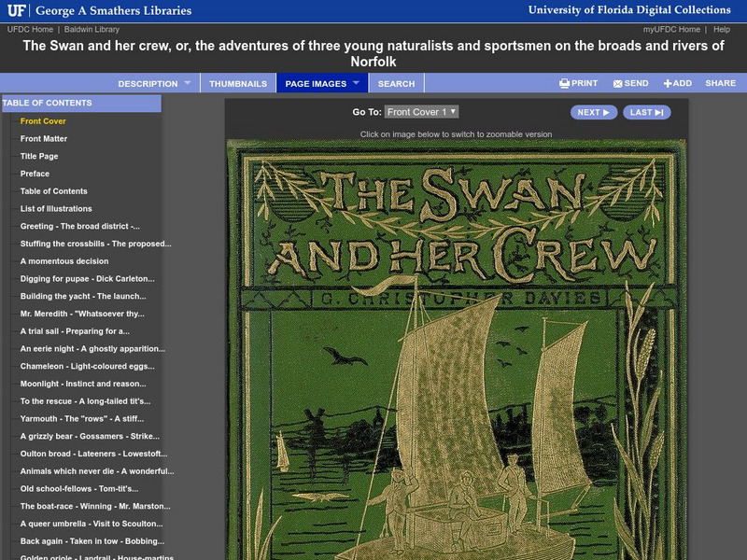Open the myUFDC Home link
Viewport: 747px width, 560px height.
671,29
